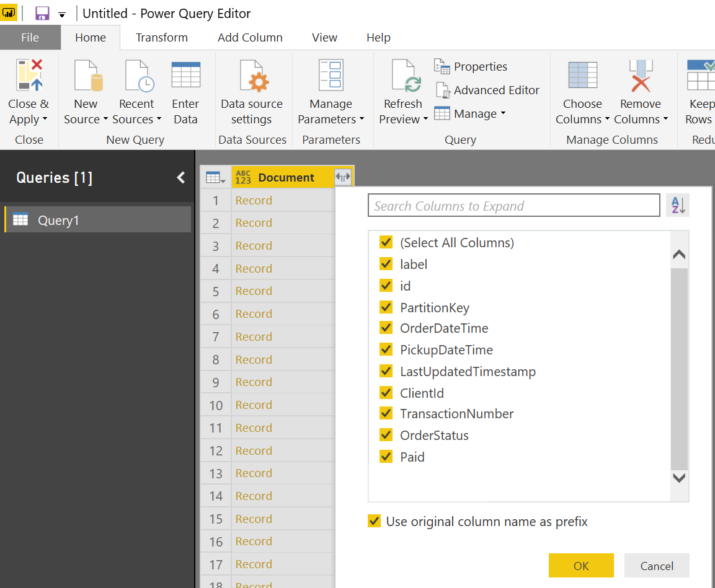This screenshot has width=715, height=588.
Task: Click the New Source icon
Action: [89, 75]
